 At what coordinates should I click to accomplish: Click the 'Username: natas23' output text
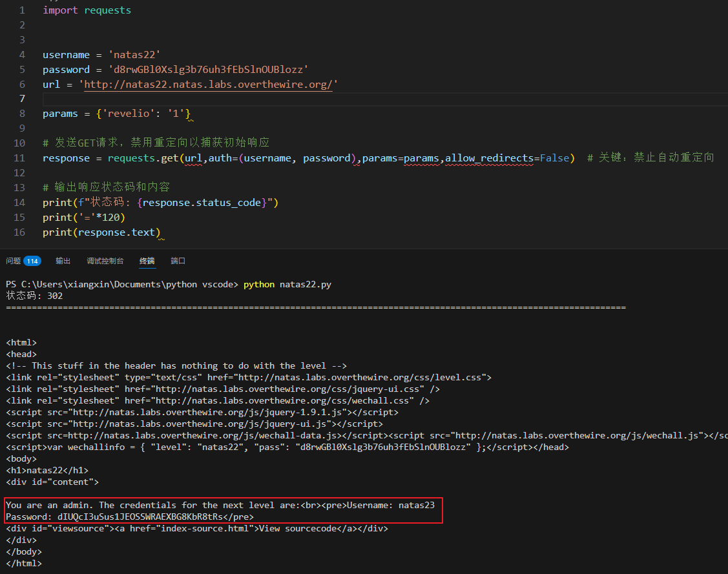(390, 505)
